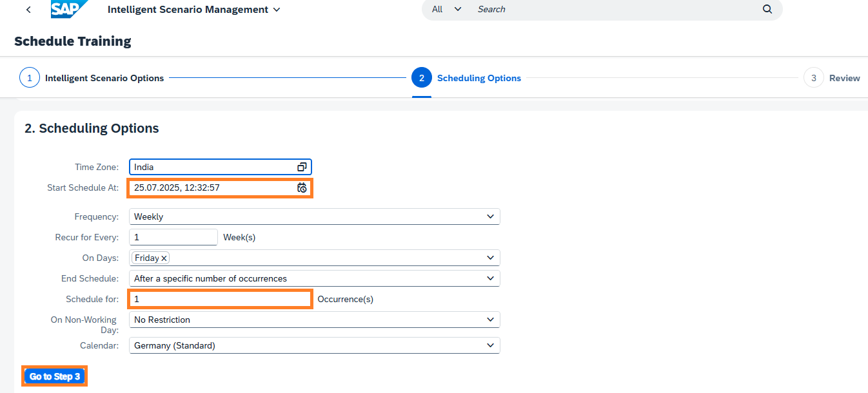The image size is (868, 393).
Task: Open the On Days multi-select dropdown
Action: point(491,258)
